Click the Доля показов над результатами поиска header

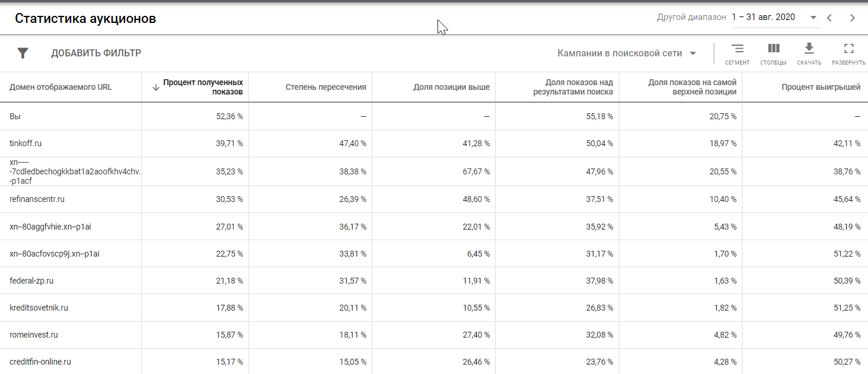572,87
